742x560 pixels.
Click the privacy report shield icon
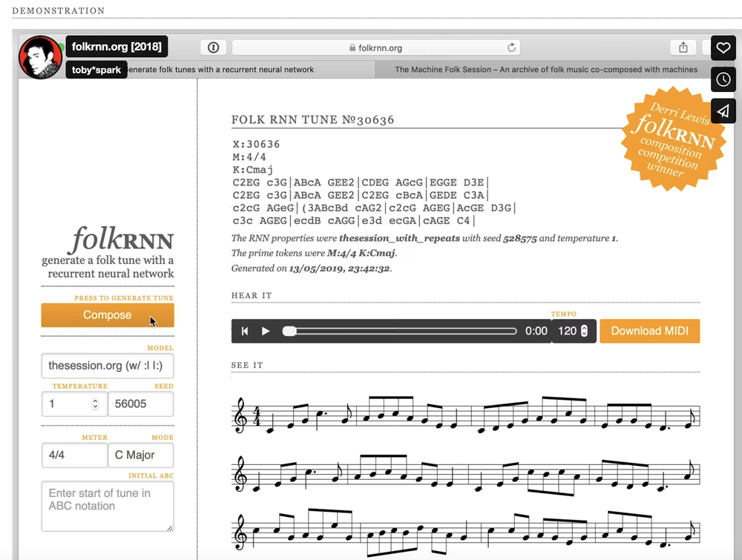(214, 47)
